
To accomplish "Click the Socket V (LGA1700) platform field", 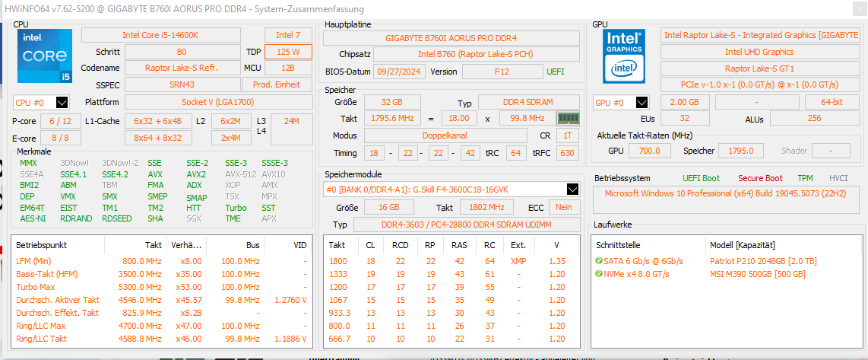I will 218,102.
